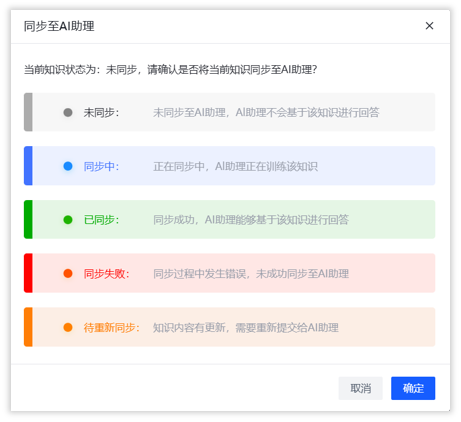
Task: Click the orange dot beside 待重新同步
Action: pyautogui.click(x=68, y=327)
